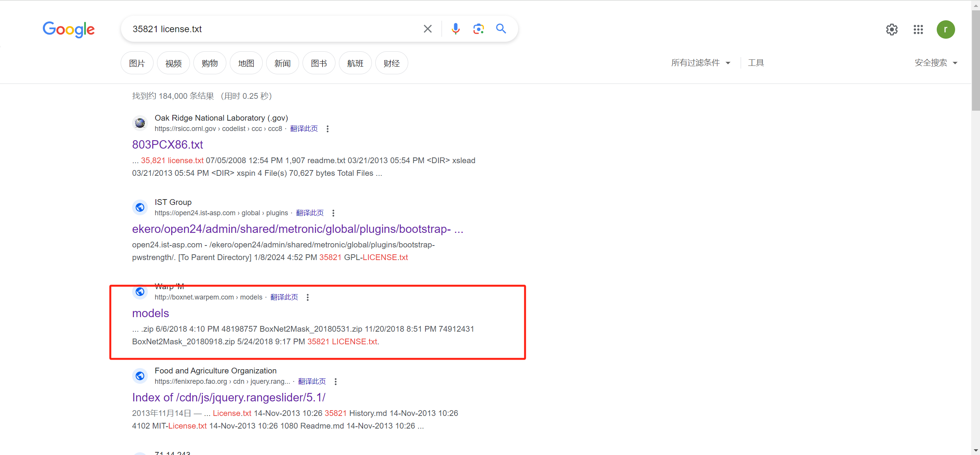Switch to 购物 results tab
The image size is (980, 455).
[x=209, y=63]
